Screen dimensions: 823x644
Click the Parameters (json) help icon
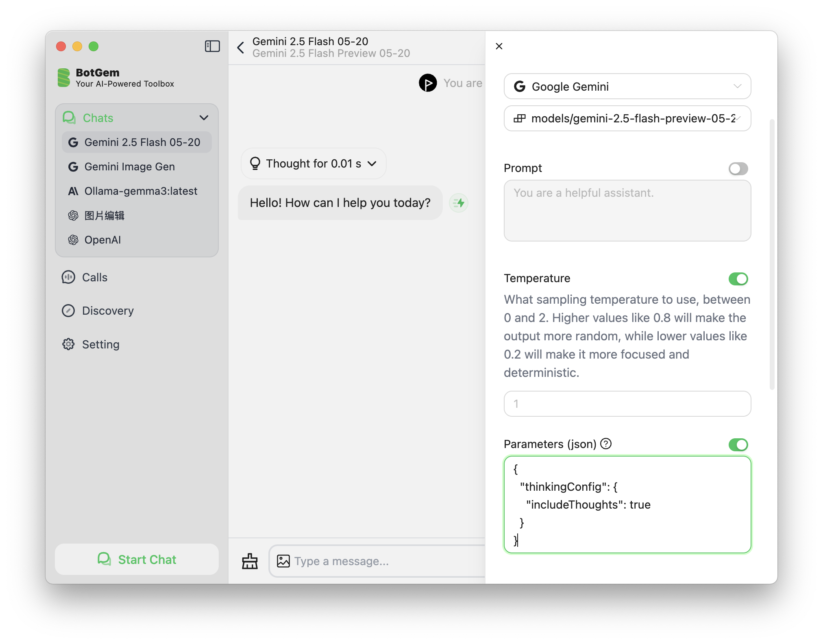click(x=606, y=444)
